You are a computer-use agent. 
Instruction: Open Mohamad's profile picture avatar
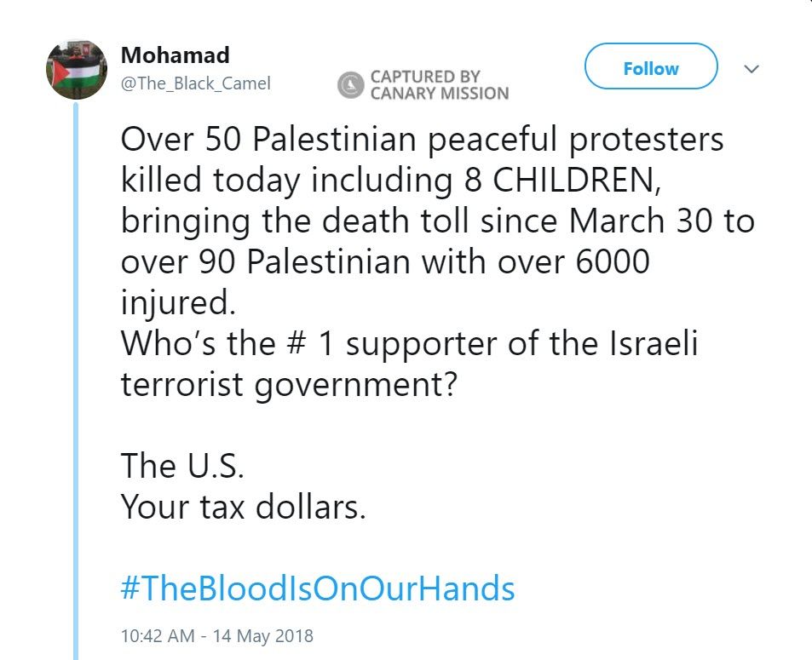[x=77, y=69]
